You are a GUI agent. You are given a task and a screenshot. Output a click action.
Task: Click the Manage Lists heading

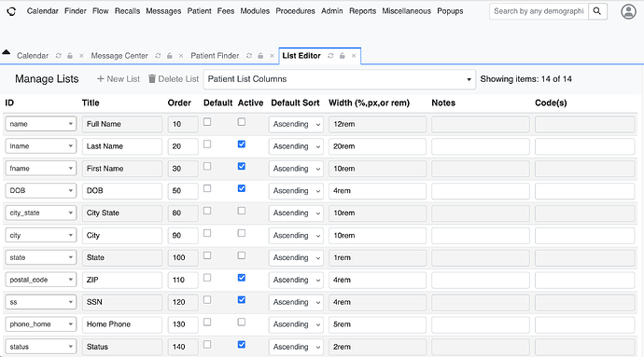[47, 79]
